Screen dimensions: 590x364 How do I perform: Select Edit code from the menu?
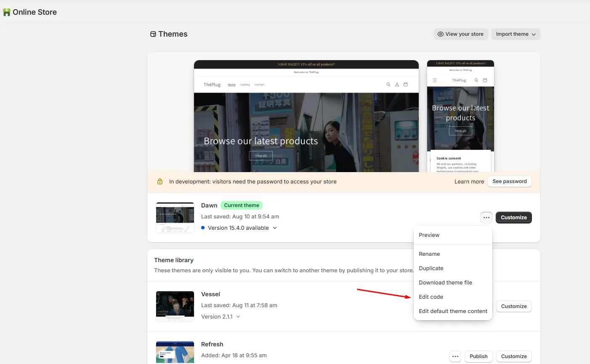pos(431,297)
